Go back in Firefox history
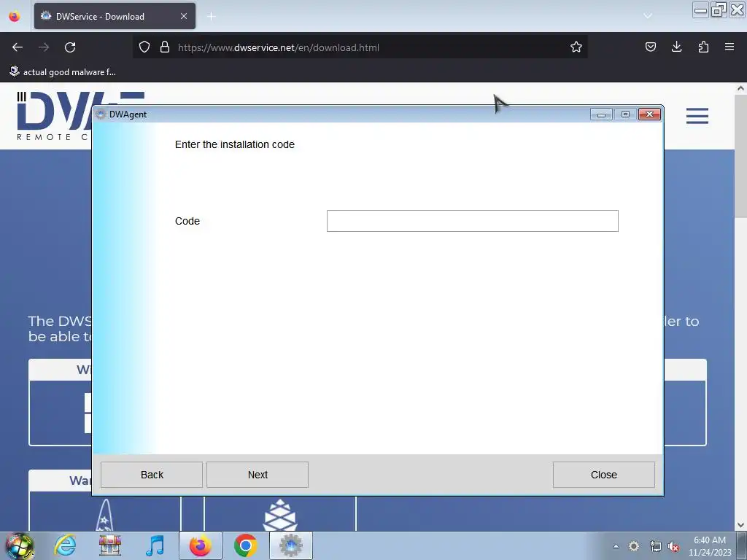This screenshot has width=747, height=560. (x=18, y=47)
